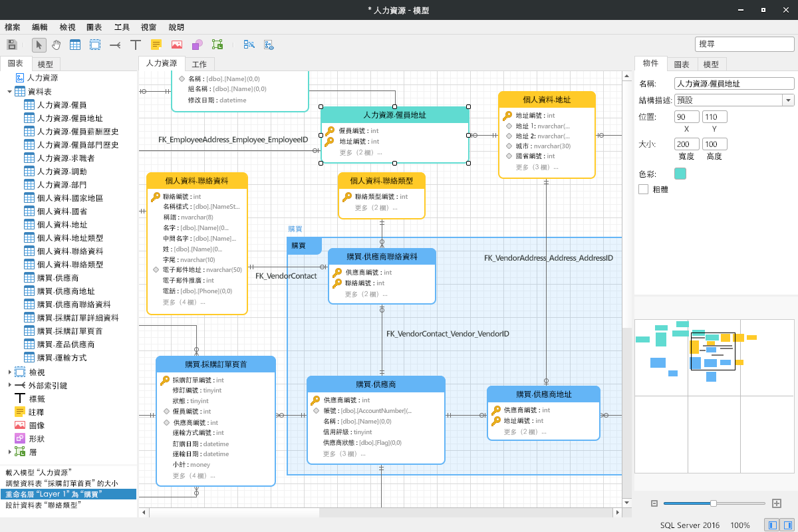
Task: Open the 結構描述 schema dropdown
Action: 788,100
